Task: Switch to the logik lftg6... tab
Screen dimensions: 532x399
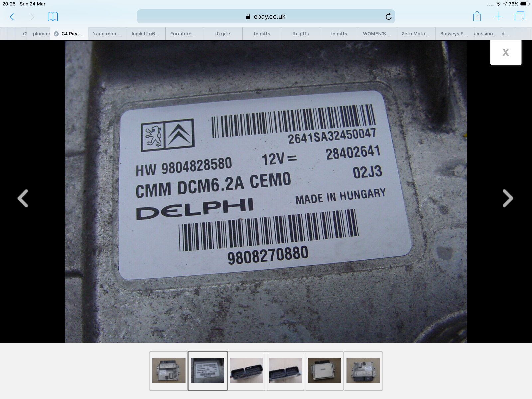Action: click(x=145, y=34)
